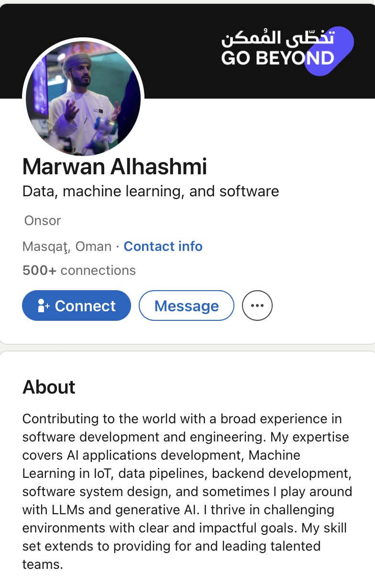Tap the word 'teams.' ending the About text

43,565
